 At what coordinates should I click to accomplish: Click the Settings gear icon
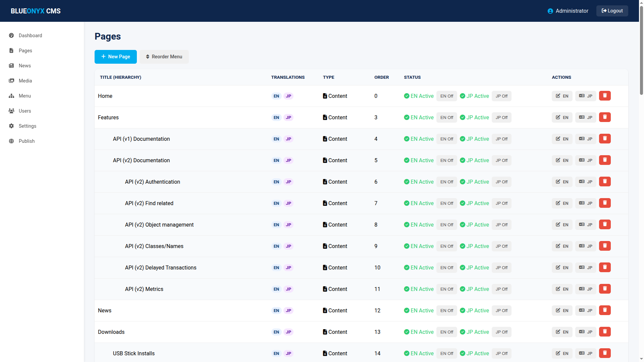coord(11,126)
